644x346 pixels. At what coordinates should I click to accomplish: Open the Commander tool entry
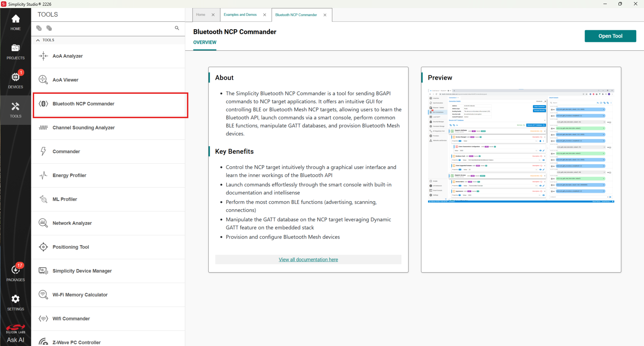(108, 152)
